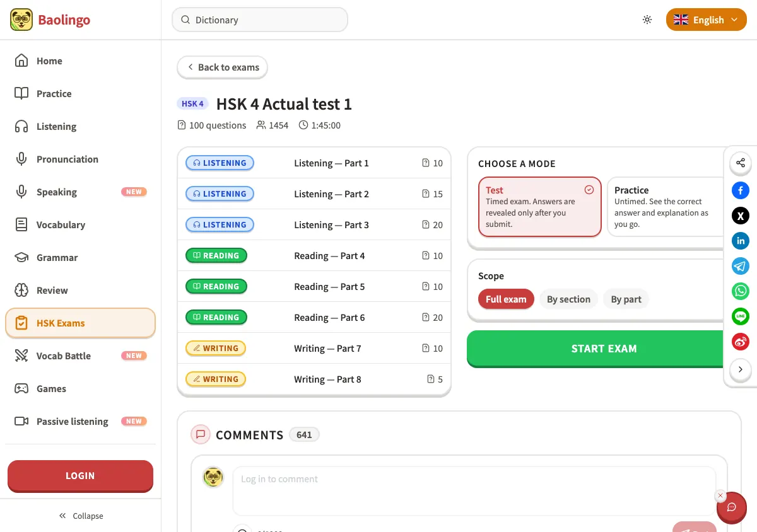Click the Dictionary search field
Screen dimensions: 757x532
tap(260, 20)
